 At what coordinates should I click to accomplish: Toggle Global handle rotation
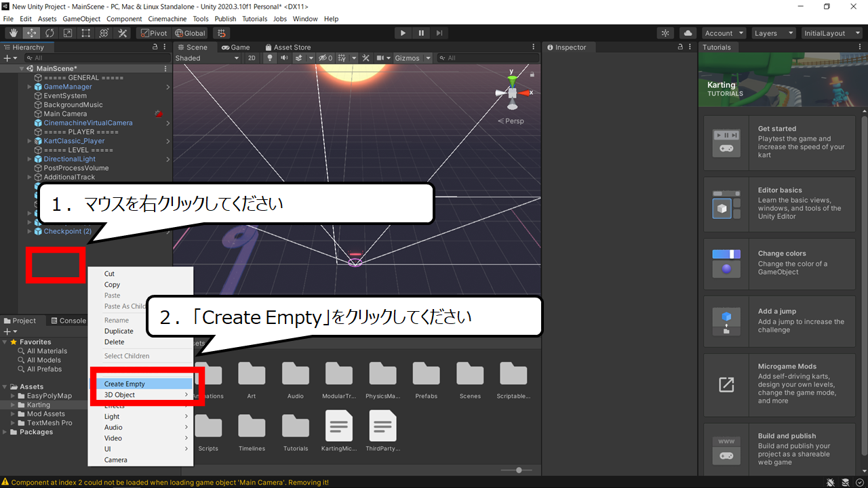[190, 33]
